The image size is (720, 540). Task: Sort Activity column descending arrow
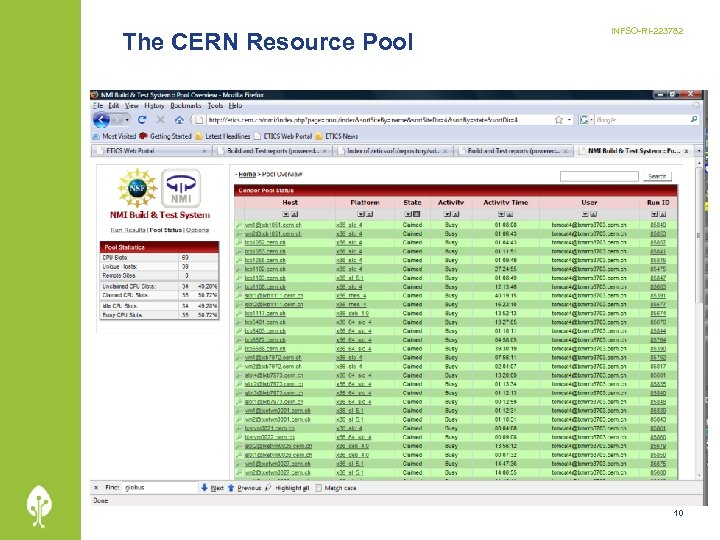coord(447,214)
